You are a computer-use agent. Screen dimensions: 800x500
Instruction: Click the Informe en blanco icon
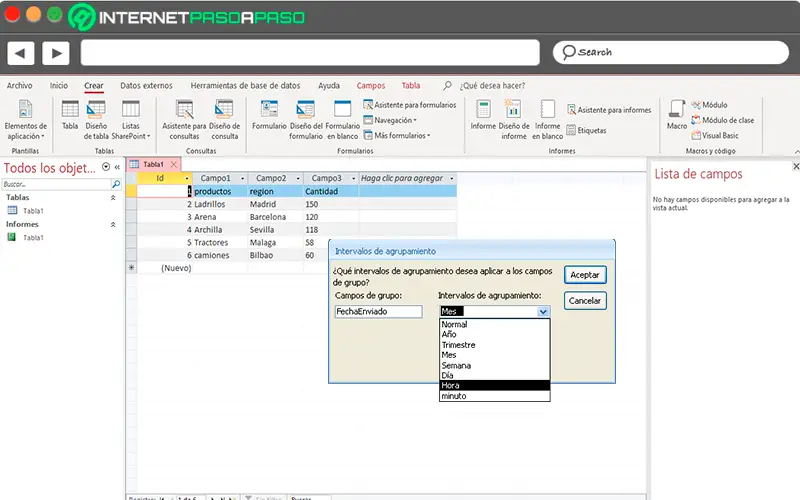pos(547,110)
